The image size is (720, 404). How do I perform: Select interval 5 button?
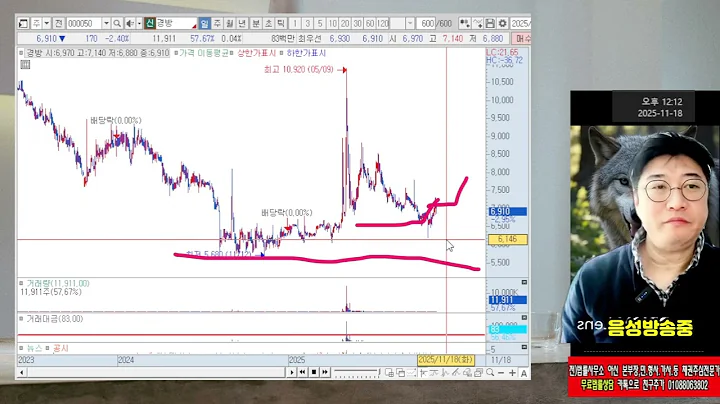320,23
